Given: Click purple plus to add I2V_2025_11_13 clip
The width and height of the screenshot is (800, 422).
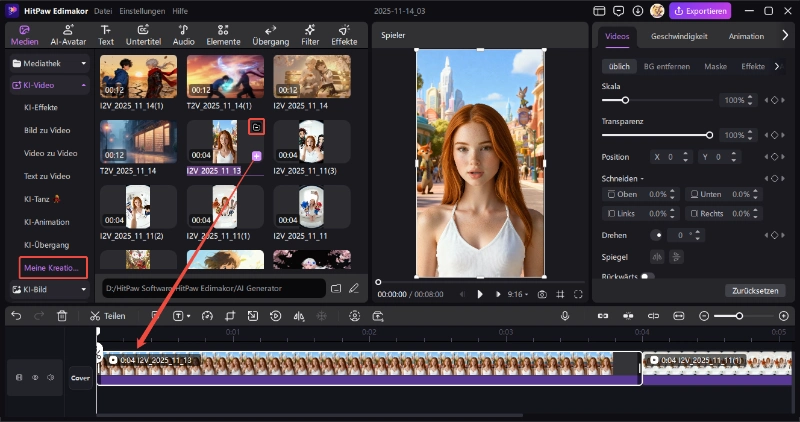Looking at the screenshot, I should click(x=257, y=157).
